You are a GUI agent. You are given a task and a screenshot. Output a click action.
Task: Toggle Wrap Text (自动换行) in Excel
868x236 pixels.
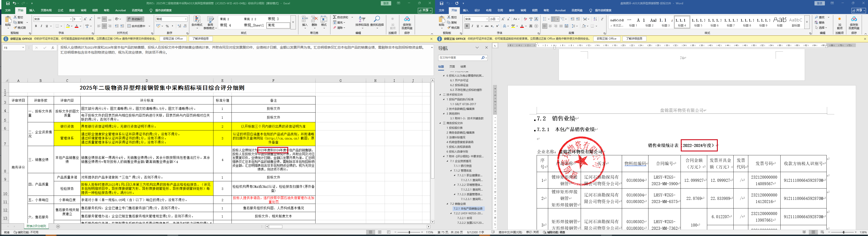pyautogui.click(x=136, y=19)
